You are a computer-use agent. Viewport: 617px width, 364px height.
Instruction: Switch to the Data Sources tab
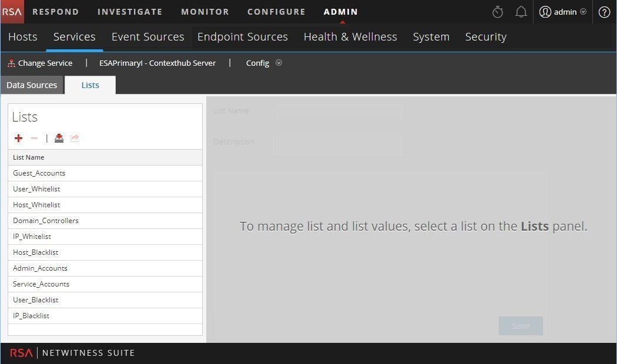tap(32, 85)
